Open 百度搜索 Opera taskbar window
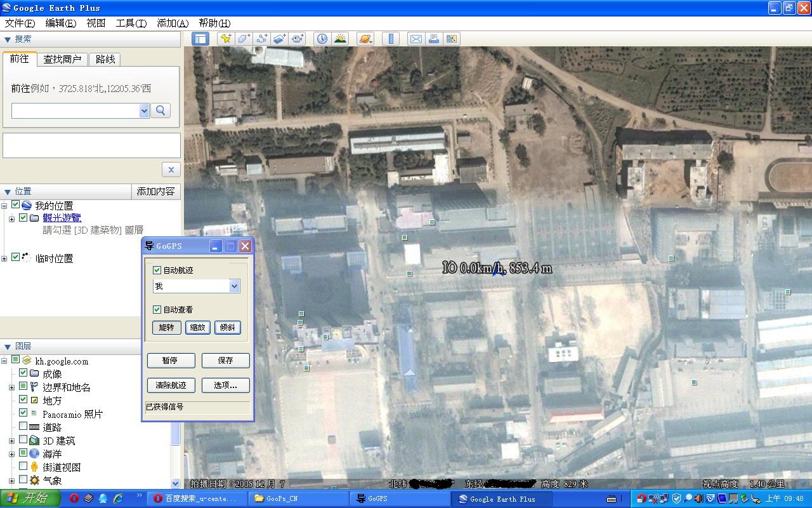812x508 pixels. tap(197, 498)
